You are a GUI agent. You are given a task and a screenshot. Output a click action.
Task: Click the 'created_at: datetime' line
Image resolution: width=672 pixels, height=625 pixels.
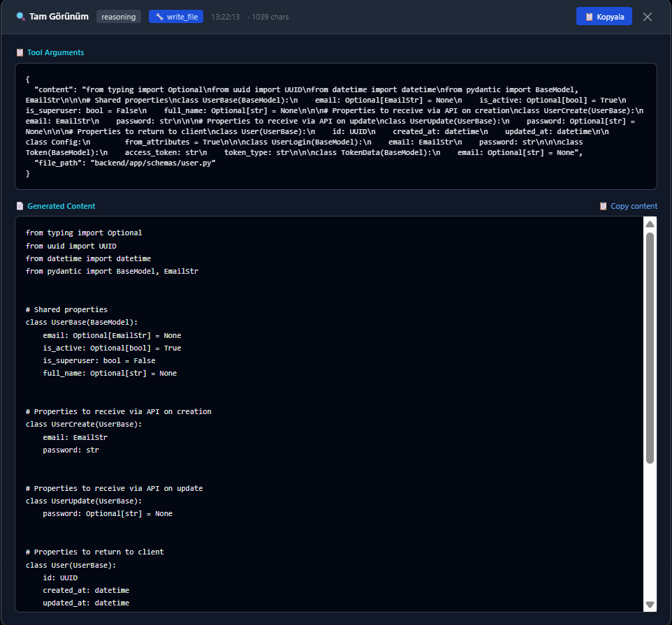86,590
